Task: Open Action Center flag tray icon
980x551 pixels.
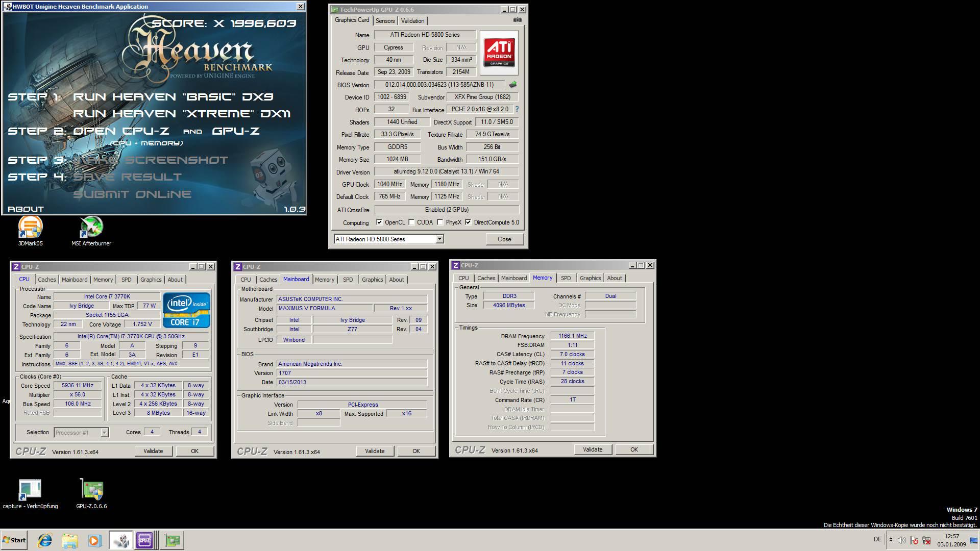Action: click(914, 540)
